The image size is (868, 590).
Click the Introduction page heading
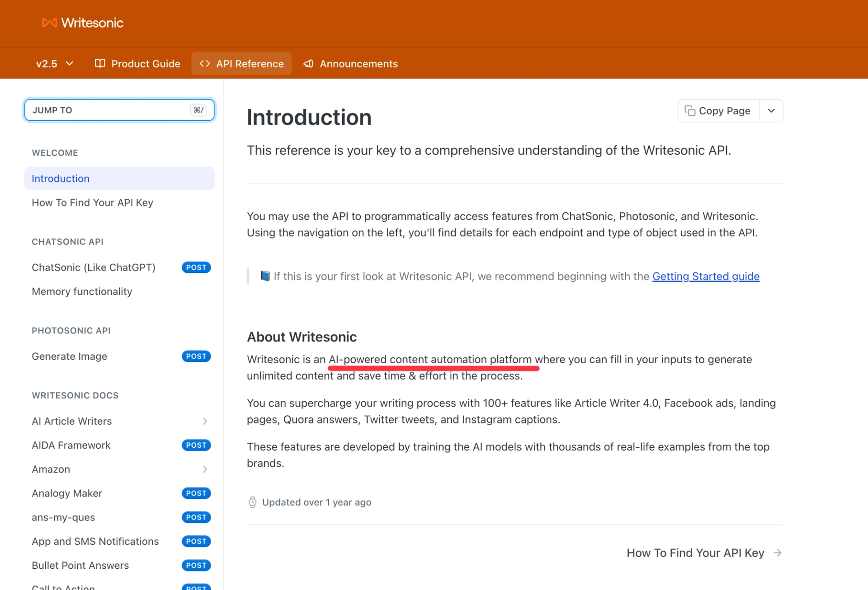309,117
